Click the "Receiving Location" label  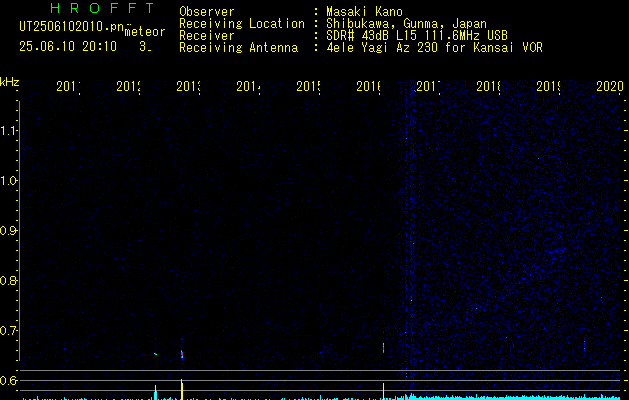click(x=242, y=24)
